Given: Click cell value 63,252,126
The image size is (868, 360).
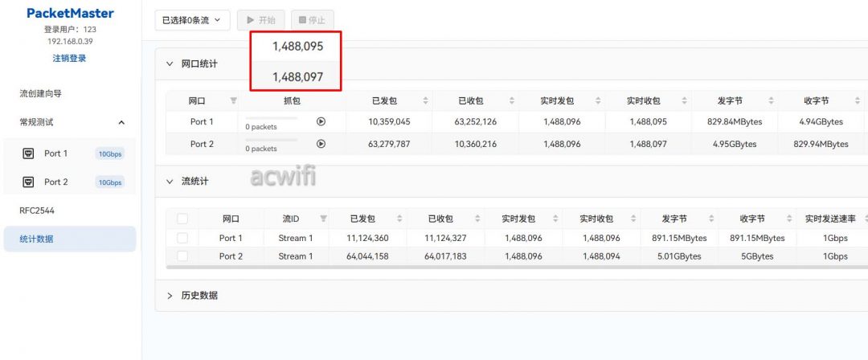Looking at the screenshot, I should click(476, 122).
